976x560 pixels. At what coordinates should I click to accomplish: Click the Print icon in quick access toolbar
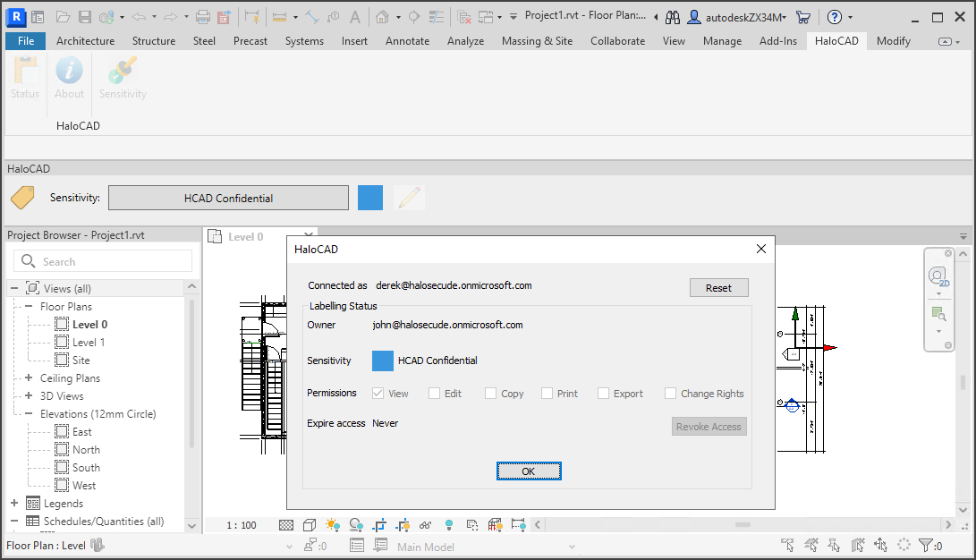pos(202,17)
